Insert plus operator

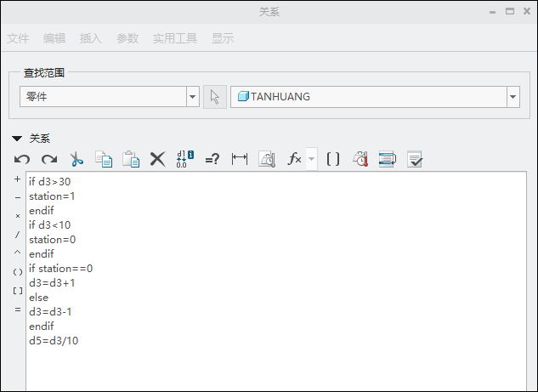pyautogui.click(x=18, y=179)
